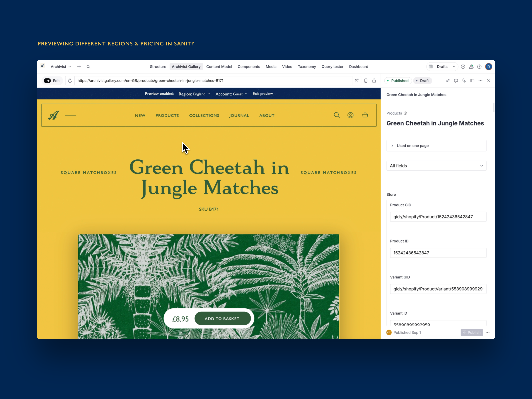The image size is (532, 399).
Task: Click Add to Basket button
Action: tap(222, 318)
